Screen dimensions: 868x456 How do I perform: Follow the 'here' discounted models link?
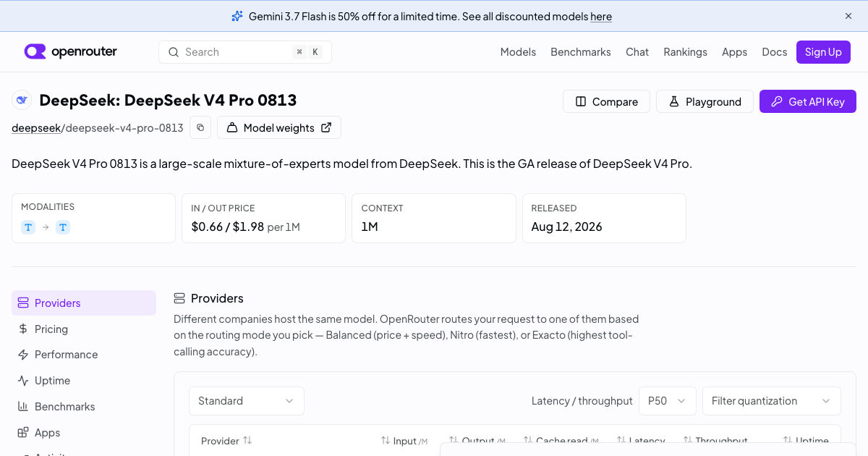pos(601,16)
